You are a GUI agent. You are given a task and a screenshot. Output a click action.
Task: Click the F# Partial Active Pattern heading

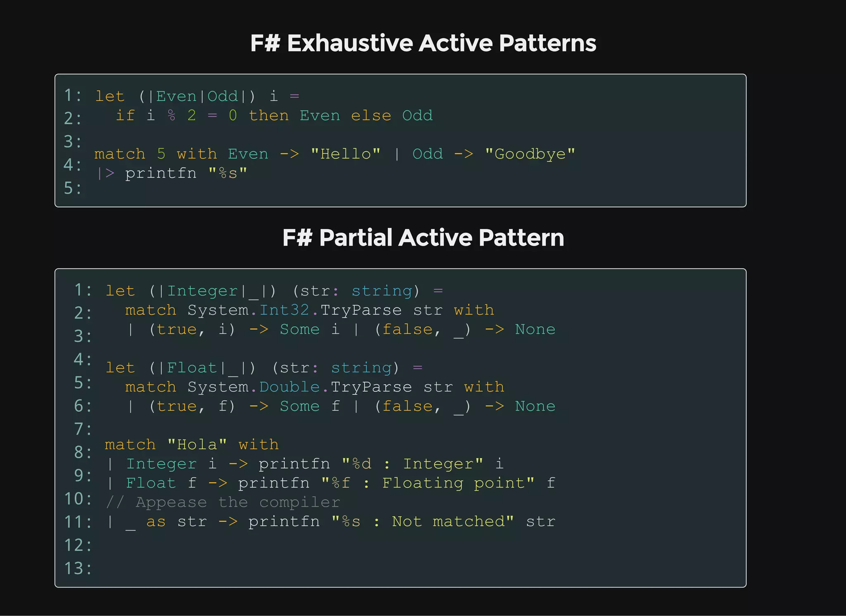click(423, 238)
